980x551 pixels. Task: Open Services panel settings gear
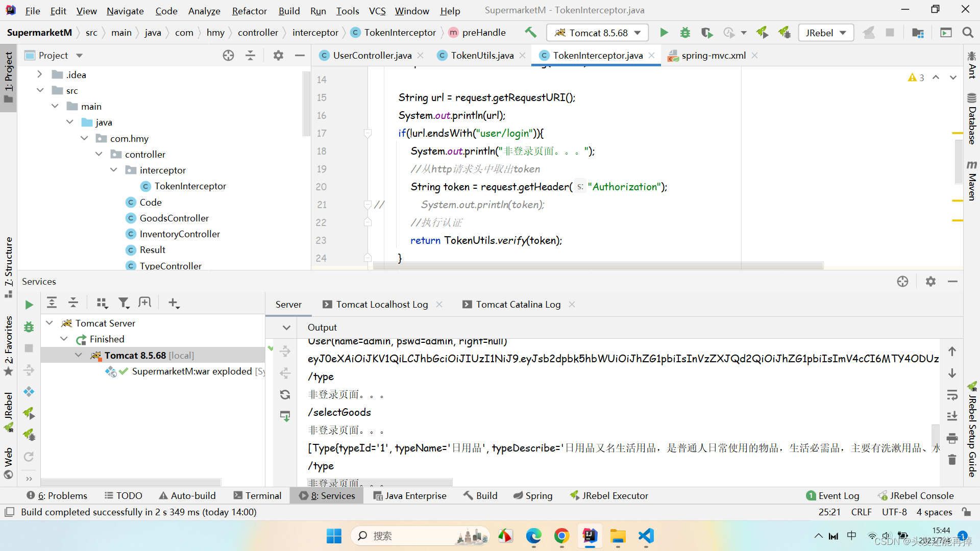930,281
